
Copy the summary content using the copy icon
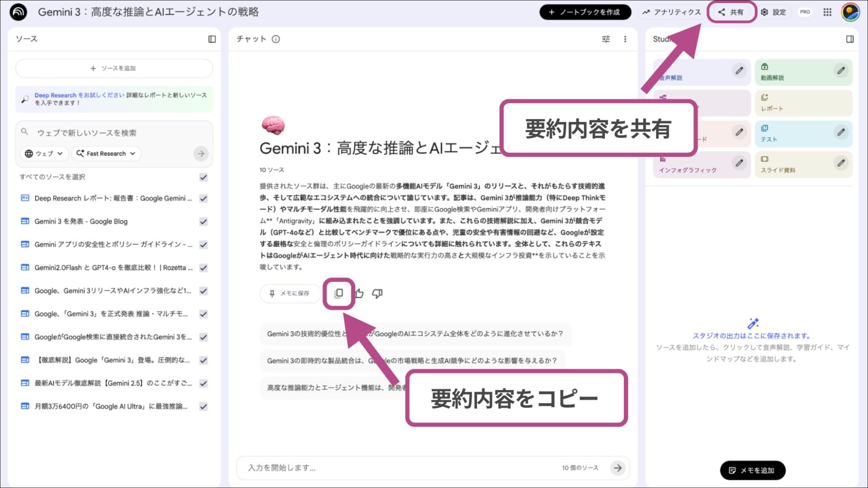tap(338, 293)
